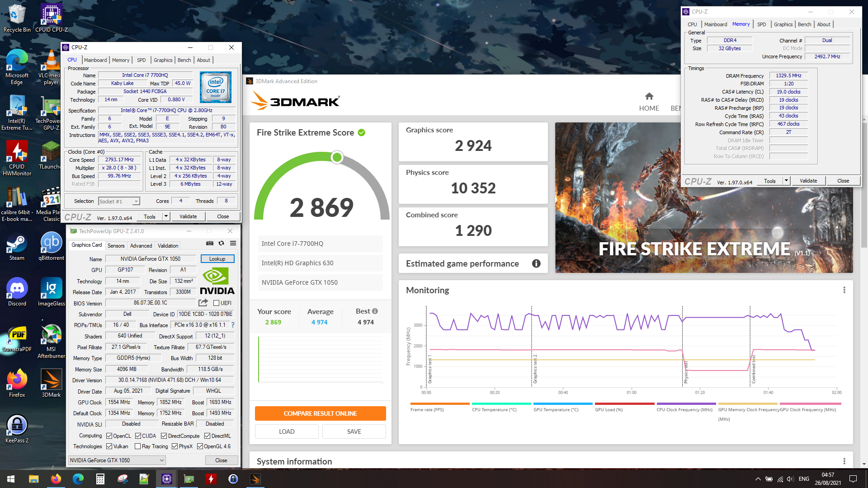Click the LOAD button in 3DMark

pyautogui.click(x=287, y=432)
